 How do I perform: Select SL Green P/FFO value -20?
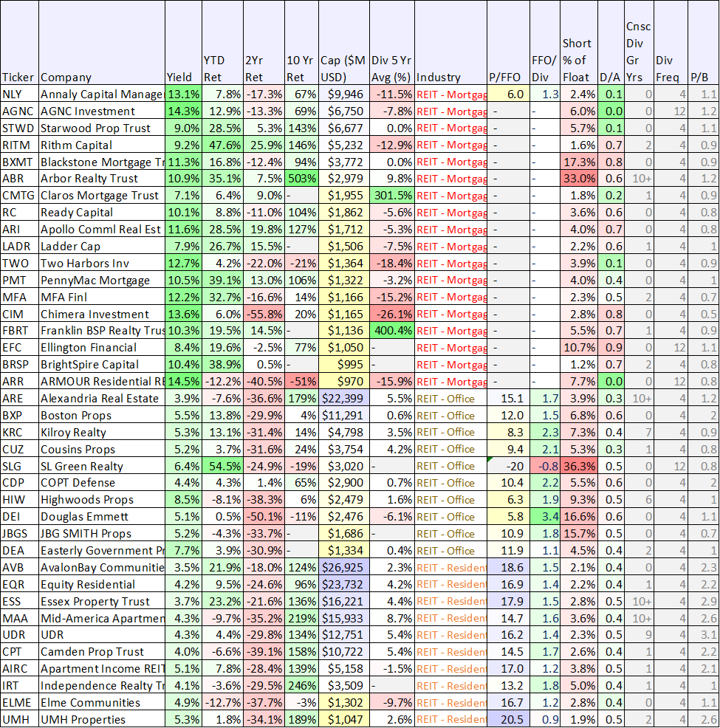(x=508, y=466)
